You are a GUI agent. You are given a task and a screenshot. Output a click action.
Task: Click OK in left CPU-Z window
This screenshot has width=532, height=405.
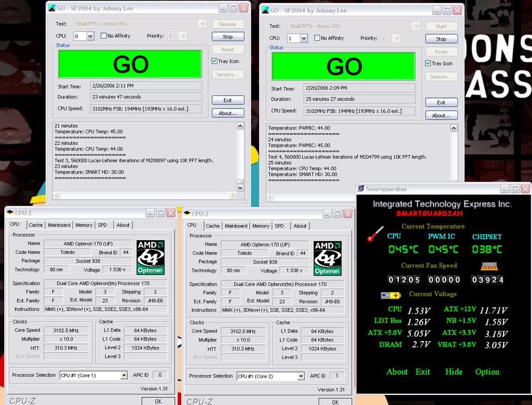tap(158, 401)
